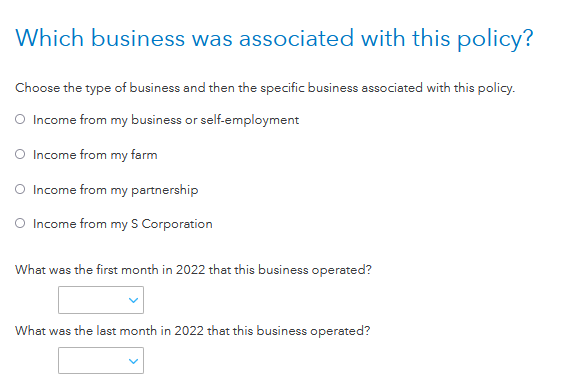The height and width of the screenshot is (385, 574).
Task: Click the chevron arrow of first month dropdown
Action: click(134, 300)
